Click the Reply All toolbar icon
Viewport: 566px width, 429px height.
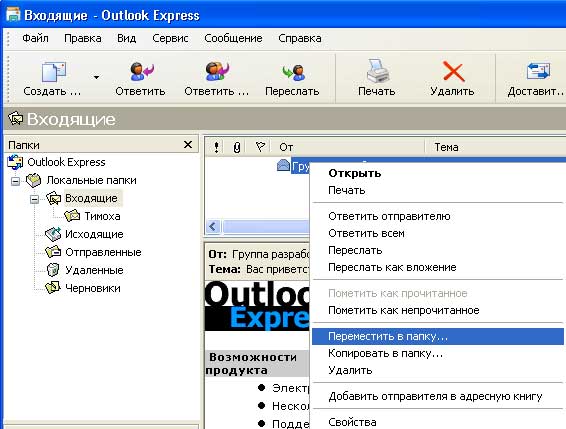[x=217, y=72]
